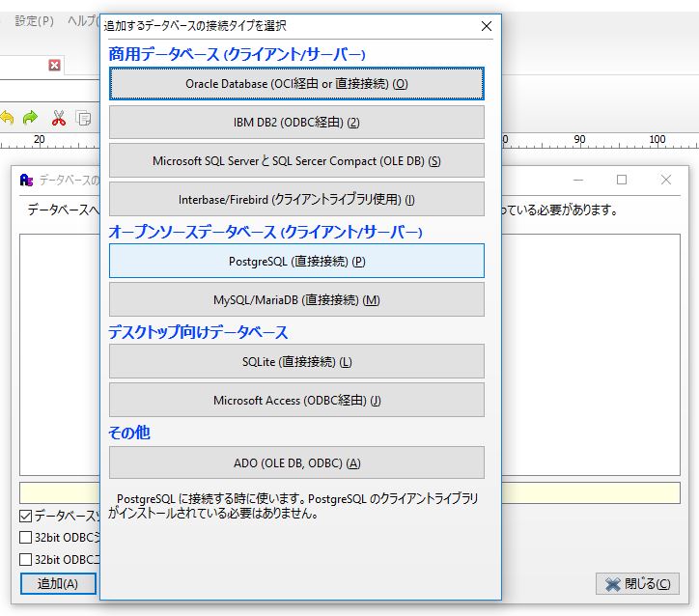Enable the first 32bit ODBC checkbox
The image size is (699, 616).
[x=26, y=537]
